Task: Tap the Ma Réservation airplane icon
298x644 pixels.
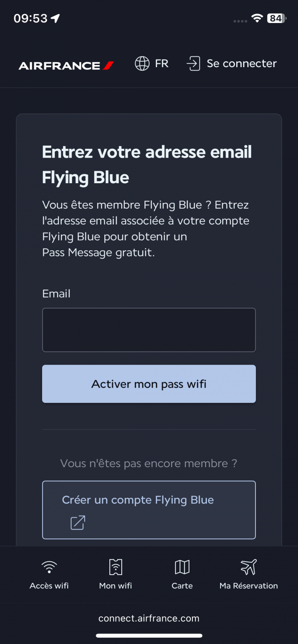Action: click(x=249, y=567)
